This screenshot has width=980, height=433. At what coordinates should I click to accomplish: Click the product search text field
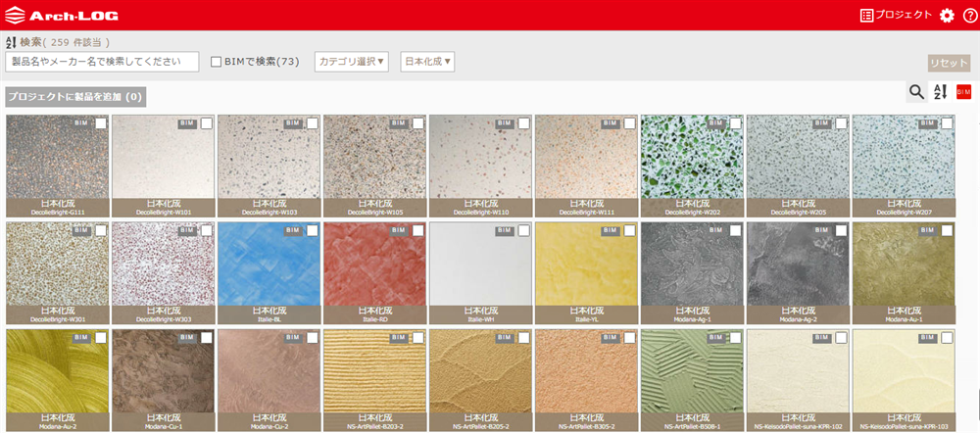pyautogui.click(x=102, y=62)
